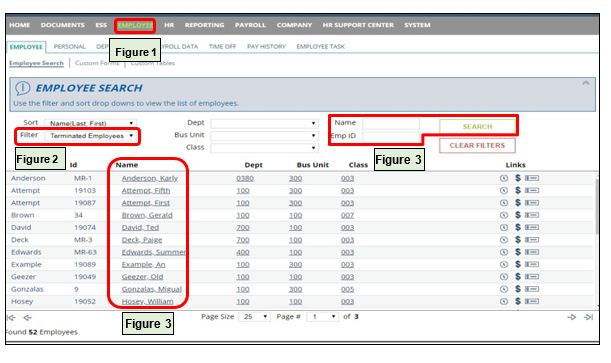Expand the Class dropdown
This screenshot has height=363, width=611.
coord(264,148)
